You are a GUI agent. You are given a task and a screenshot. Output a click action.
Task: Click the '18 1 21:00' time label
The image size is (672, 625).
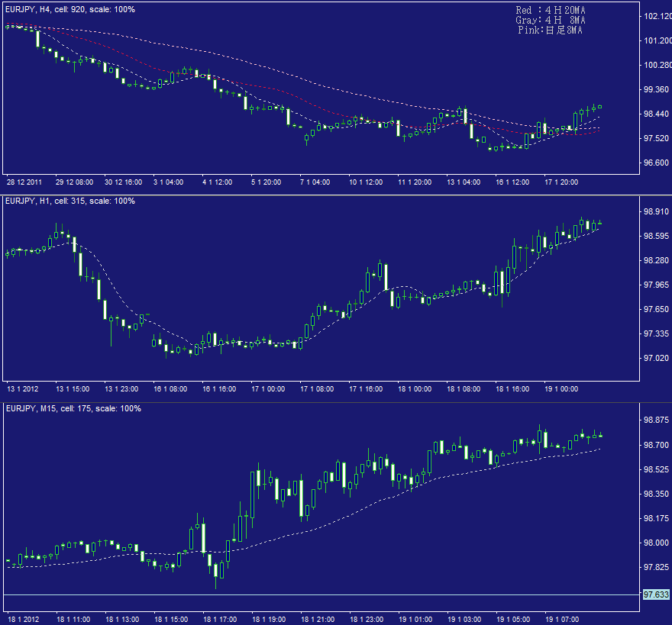(318, 620)
